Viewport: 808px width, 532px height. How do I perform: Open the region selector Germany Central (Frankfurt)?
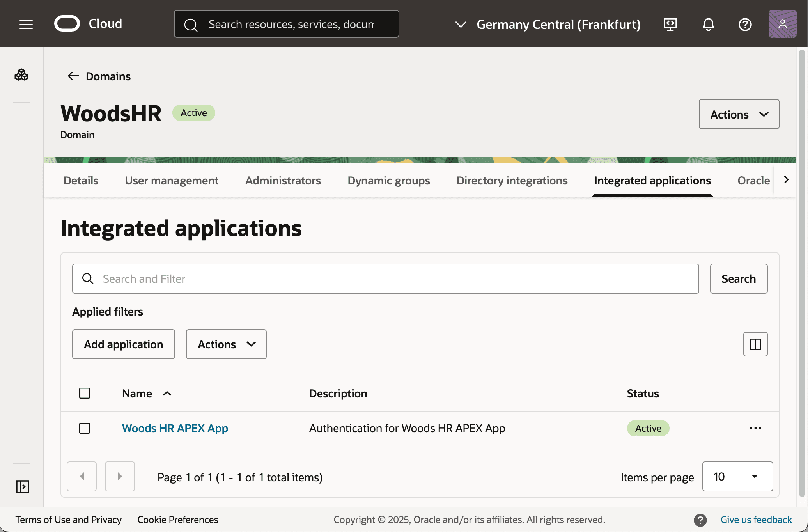[548, 25]
